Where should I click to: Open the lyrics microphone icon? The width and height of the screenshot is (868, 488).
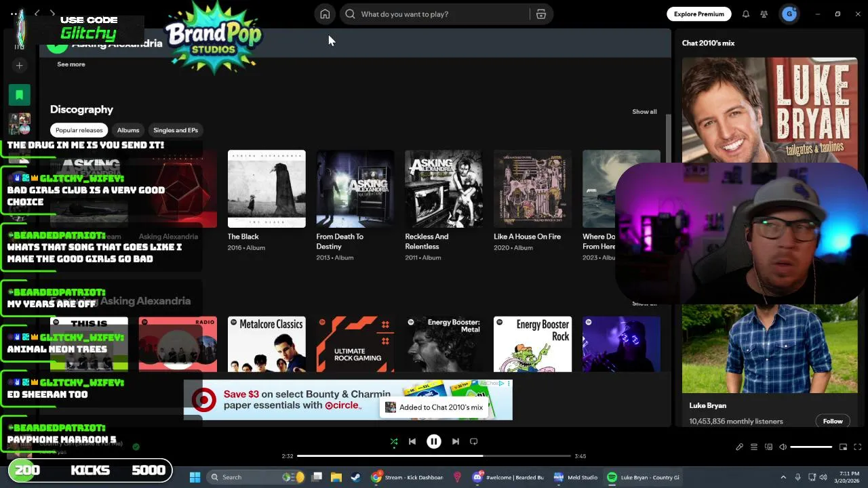pyautogui.click(x=740, y=447)
